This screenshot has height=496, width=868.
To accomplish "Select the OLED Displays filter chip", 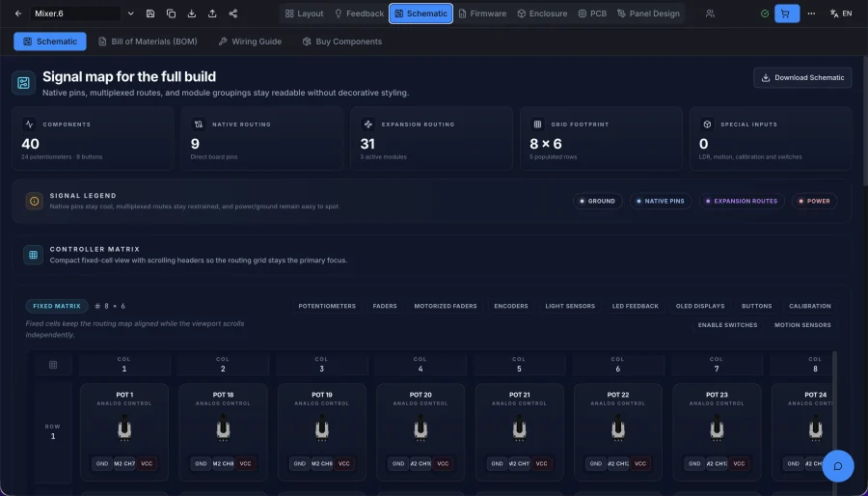I will click(700, 306).
